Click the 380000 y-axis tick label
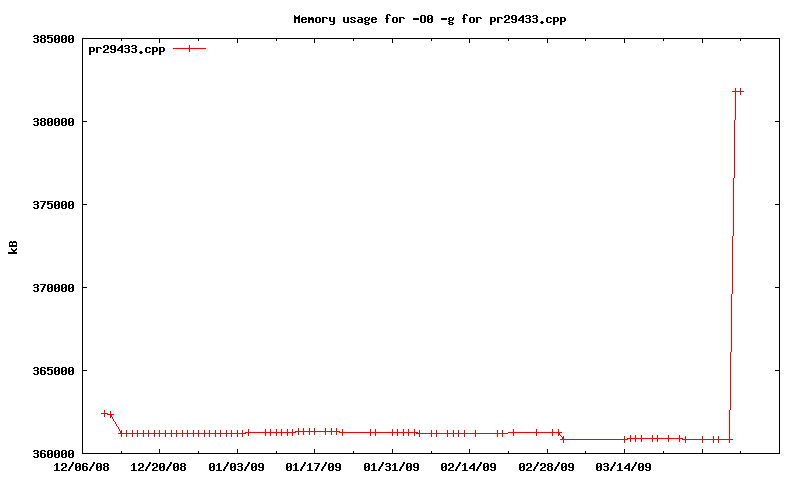 click(x=54, y=122)
